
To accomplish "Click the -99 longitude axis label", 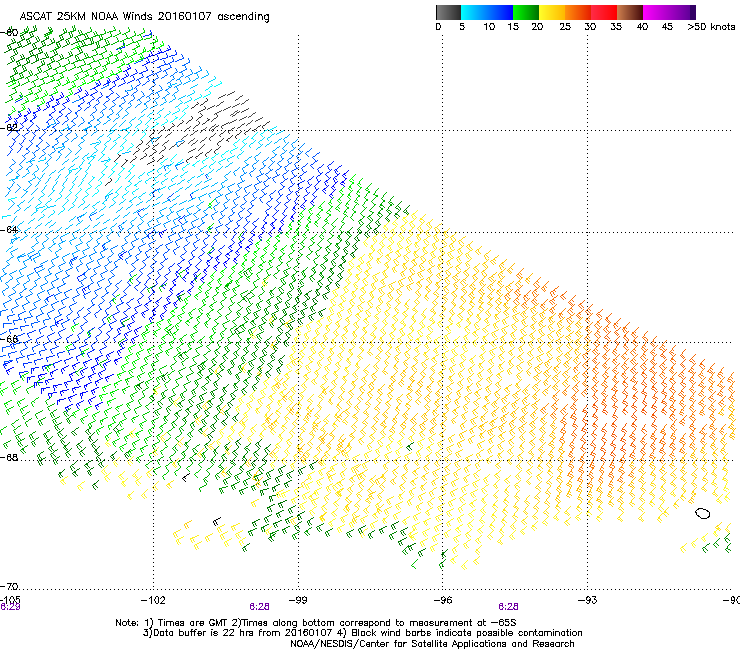I will pos(298,600).
